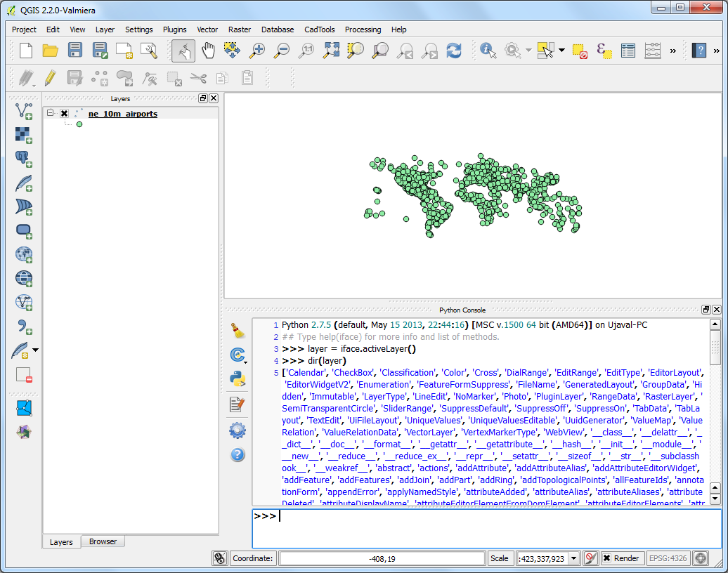Add a PostGIS layer with elephant icon

[24, 159]
